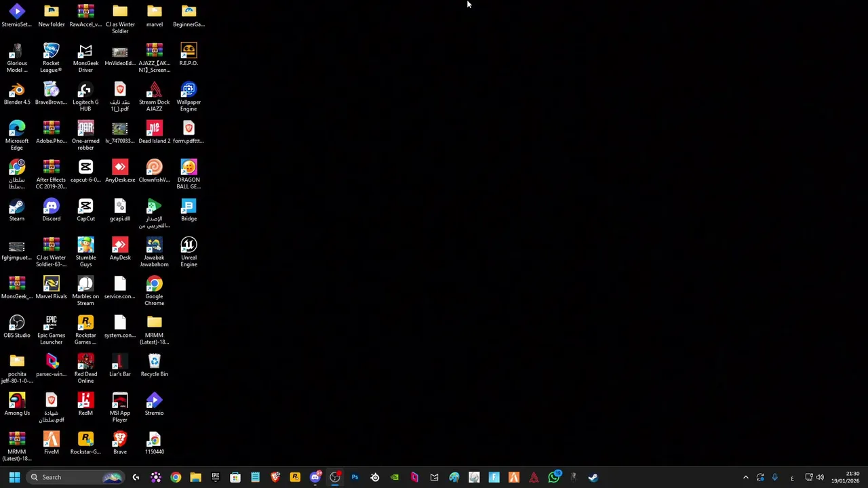Select the One-armed robber desktop icon

[x=85, y=136]
